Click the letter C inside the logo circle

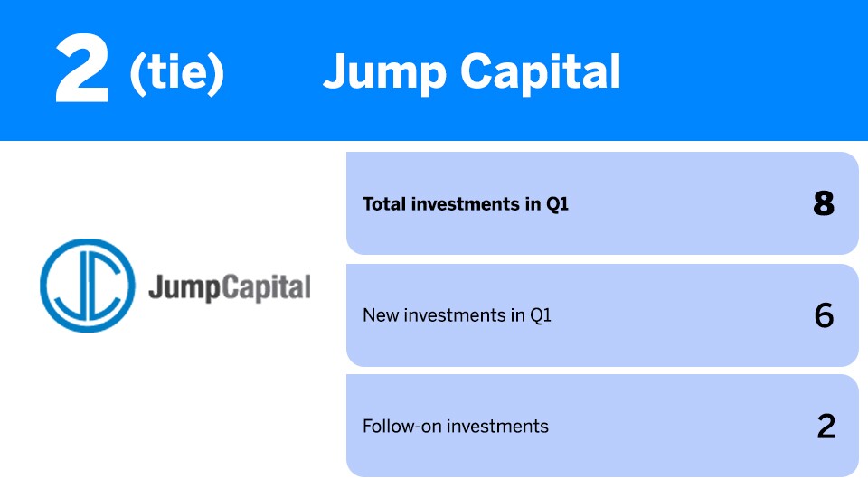(99, 286)
